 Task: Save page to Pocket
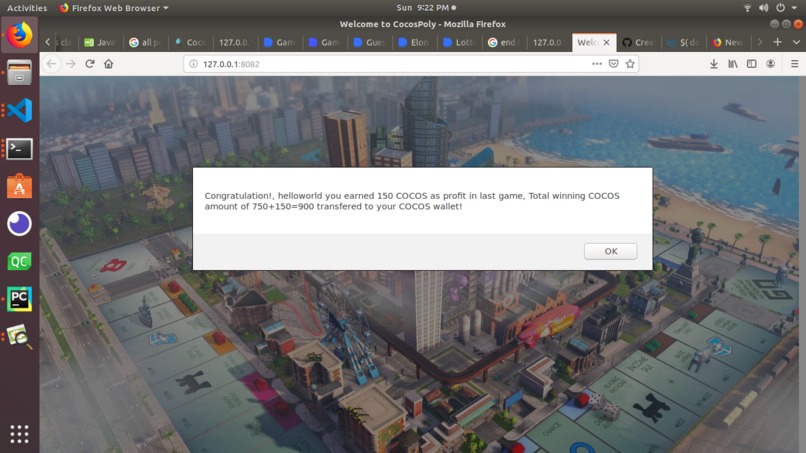click(x=613, y=64)
